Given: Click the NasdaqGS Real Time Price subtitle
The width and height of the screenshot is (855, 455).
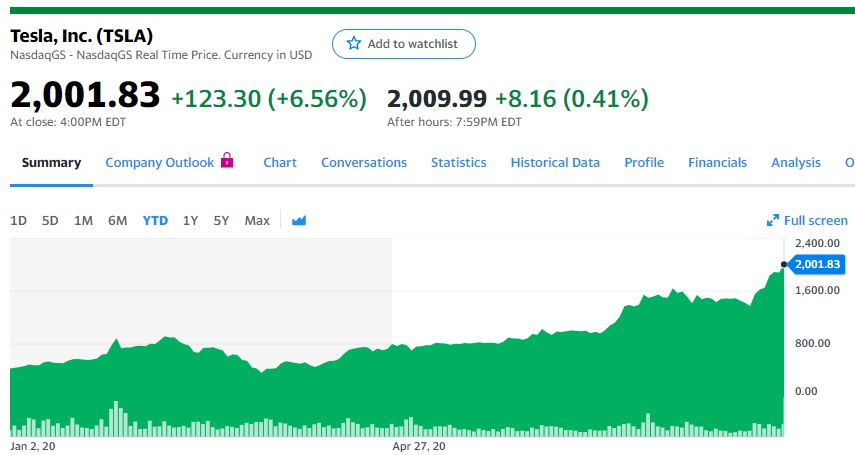Looking at the screenshot, I should pyautogui.click(x=161, y=55).
